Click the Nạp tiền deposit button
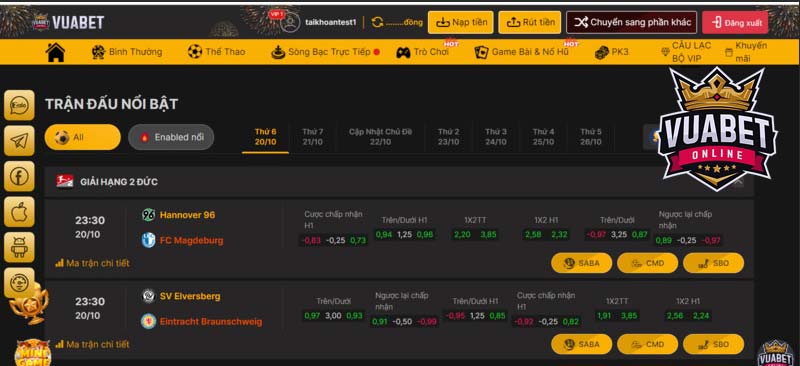800x366 pixels. pos(461,22)
